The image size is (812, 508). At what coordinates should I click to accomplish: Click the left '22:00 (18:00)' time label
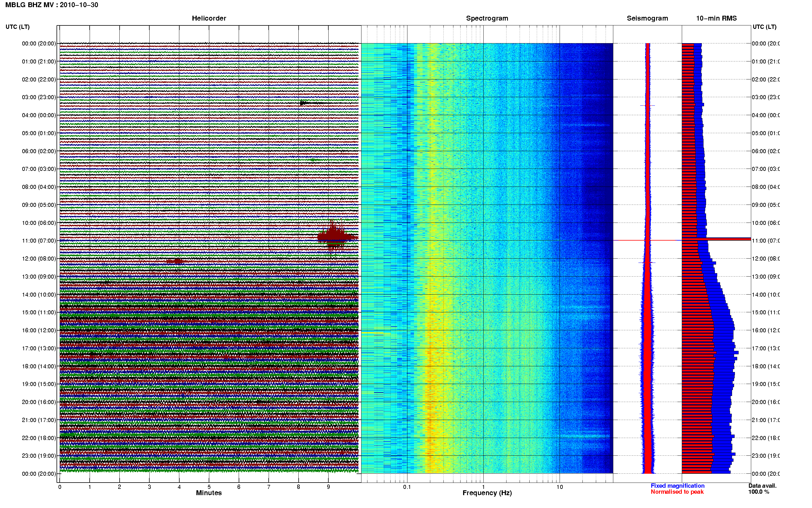tap(39, 438)
